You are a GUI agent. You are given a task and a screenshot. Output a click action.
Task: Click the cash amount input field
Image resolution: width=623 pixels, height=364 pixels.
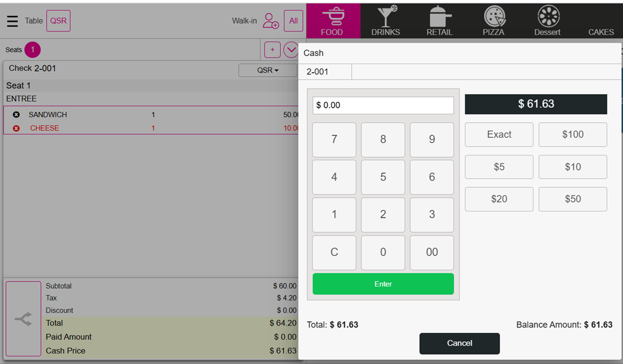383,105
